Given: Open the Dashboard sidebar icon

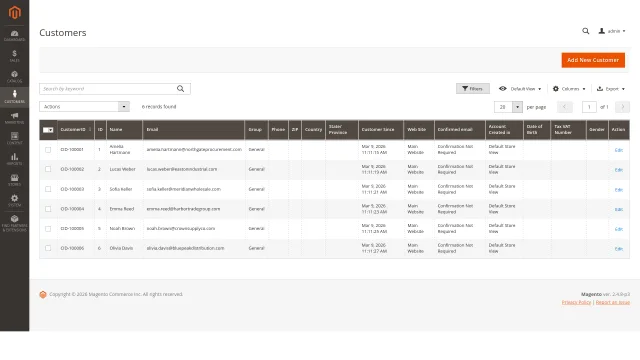Looking at the screenshot, I should pyautogui.click(x=14, y=36).
